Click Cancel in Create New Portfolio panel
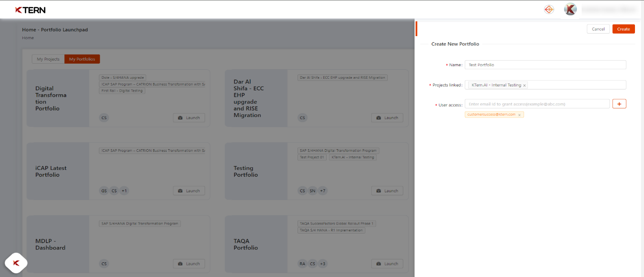This screenshot has height=277, width=644. (x=598, y=29)
